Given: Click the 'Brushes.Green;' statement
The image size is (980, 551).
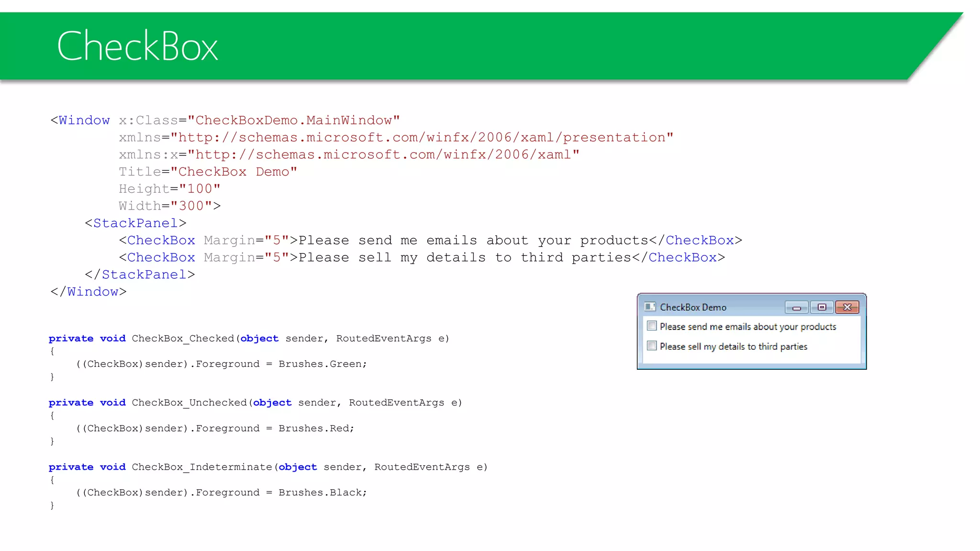Looking at the screenshot, I should point(222,364).
